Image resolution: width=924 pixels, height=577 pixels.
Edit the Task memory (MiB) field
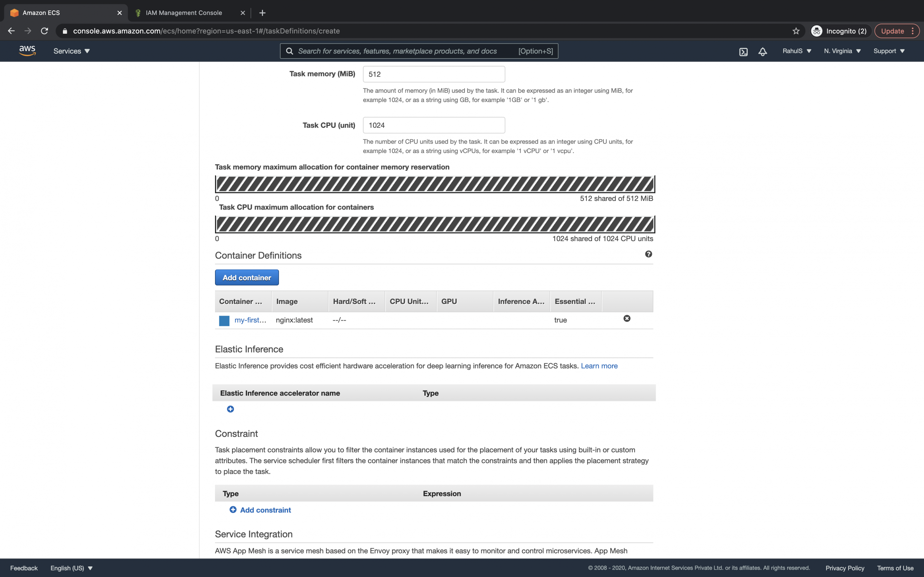[x=433, y=74]
